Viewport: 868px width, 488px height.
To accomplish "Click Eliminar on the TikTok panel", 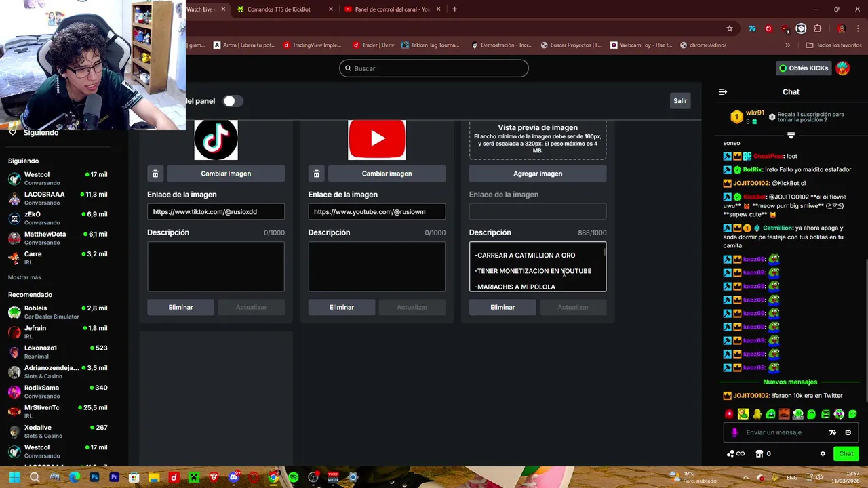I will coord(181,307).
